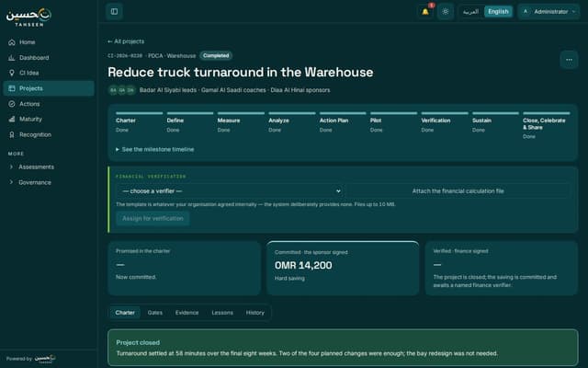
Task: Switch to the Evidence tab
Action: (x=187, y=313)
